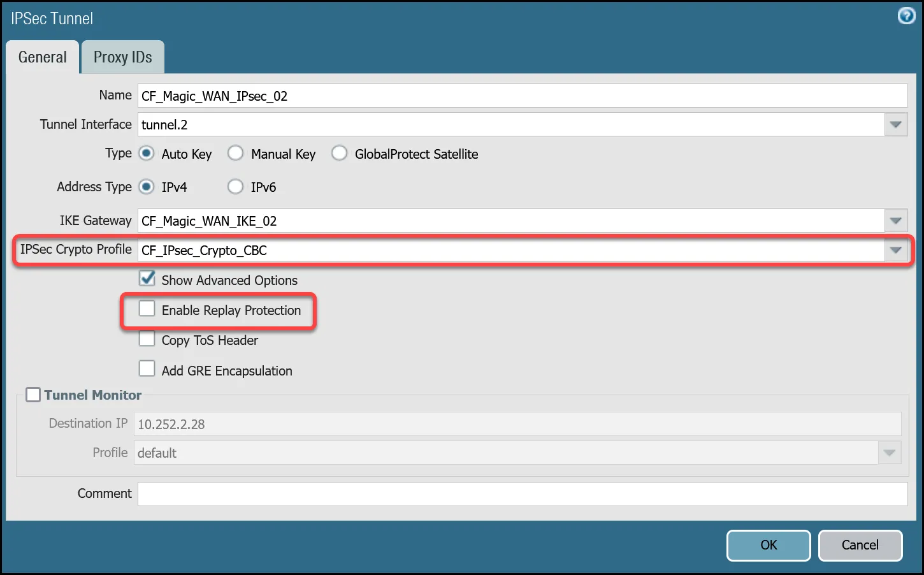Choose IPv6 address type
924x575 pixels.
[x=236, y=187]
